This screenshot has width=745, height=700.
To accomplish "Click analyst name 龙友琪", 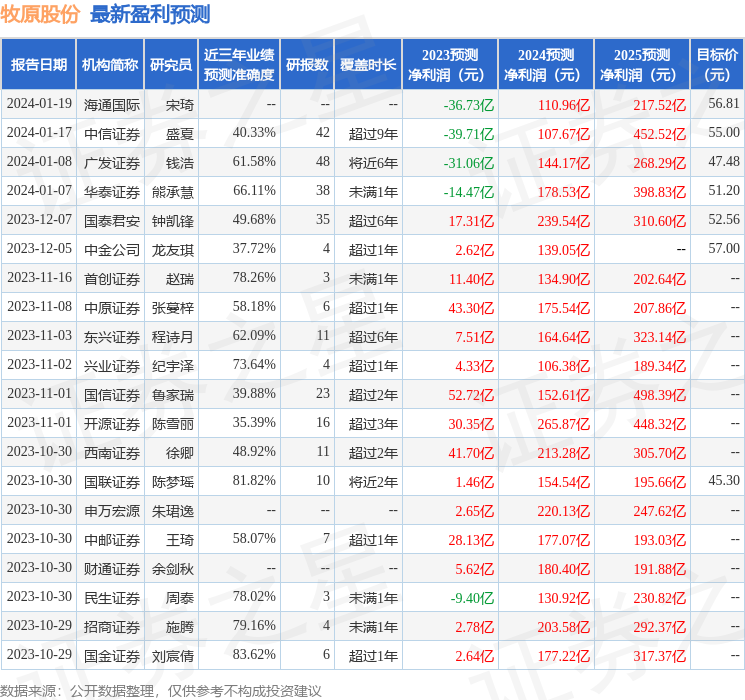I will point(173,250).
